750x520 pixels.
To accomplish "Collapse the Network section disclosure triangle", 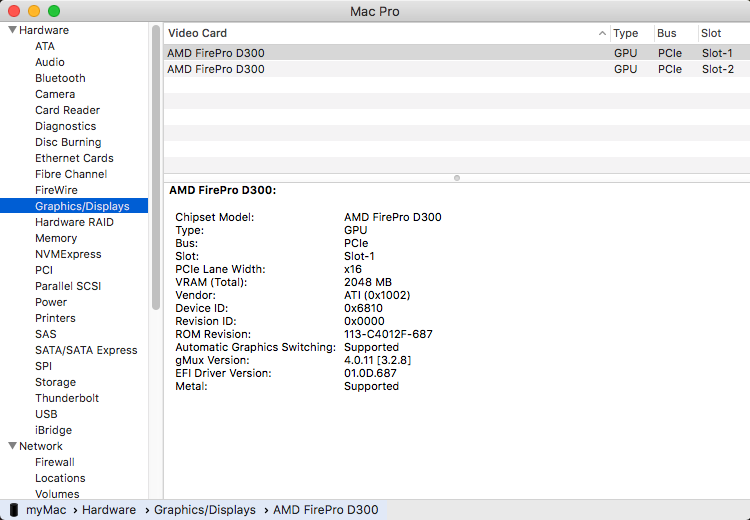I will click(x=12, y=446).
